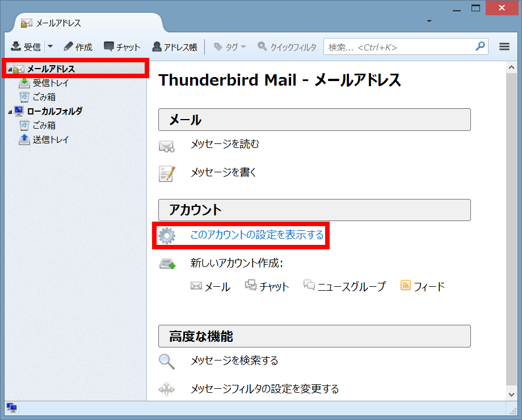
Task: Select the 受信トレイ inbox folder
Action: tap(40, 83)
